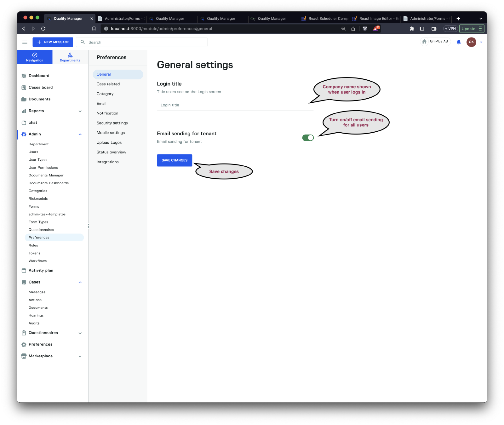Open browser extensions puzzle icon
Viewport: 504px width, 425px height.
(x=412, y=29)
